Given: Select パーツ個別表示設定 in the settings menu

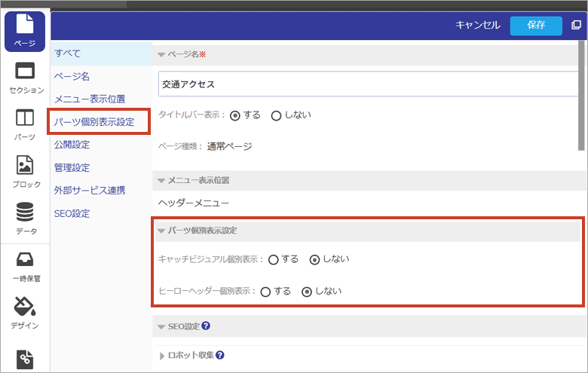Looking at the screenshot, I should (94, 122).
